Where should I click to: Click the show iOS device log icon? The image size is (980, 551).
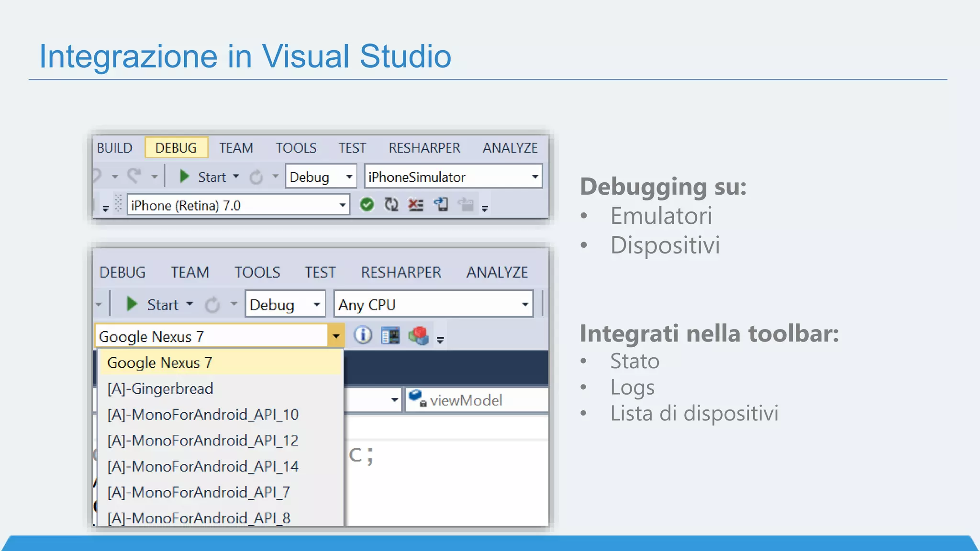point(441,205)
